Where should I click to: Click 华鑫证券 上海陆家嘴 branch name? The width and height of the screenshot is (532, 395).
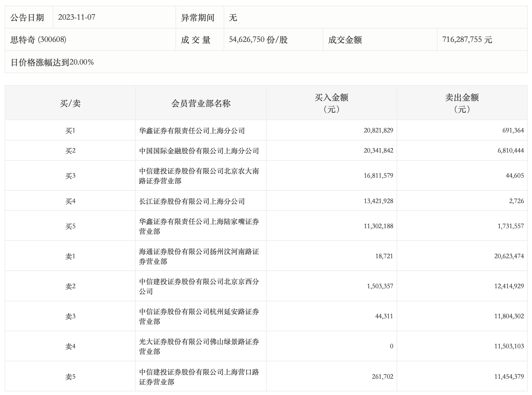click(199, 226)
